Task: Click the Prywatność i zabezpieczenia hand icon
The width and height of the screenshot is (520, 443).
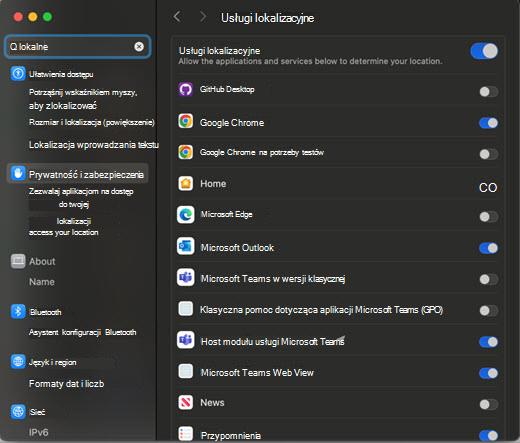Action: coord(18,173)
